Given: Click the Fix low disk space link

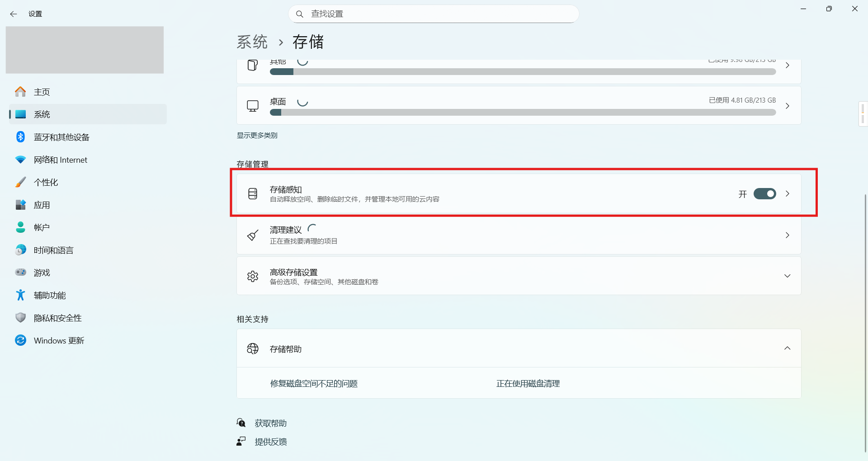Looking at the screenshot, I should click(313, 383).
